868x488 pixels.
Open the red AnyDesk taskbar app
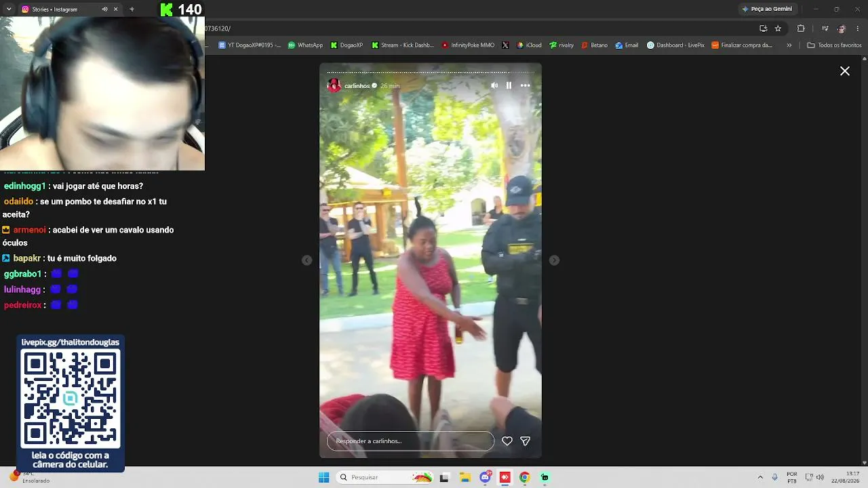[x=505, y=477]
